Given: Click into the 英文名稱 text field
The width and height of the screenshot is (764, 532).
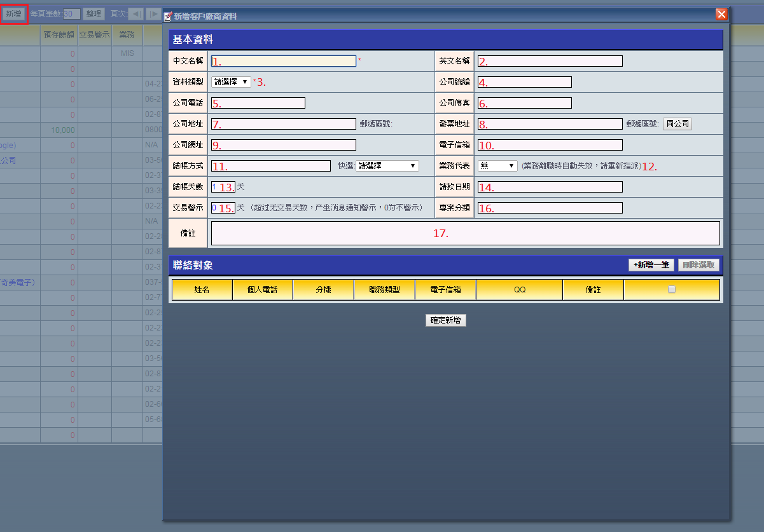Looking at the screenshot, I should [x=550, y=61].
